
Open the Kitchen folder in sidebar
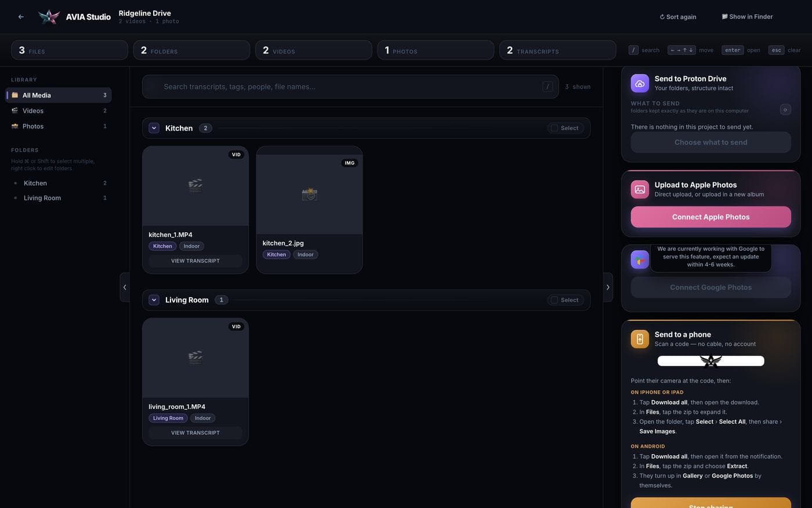pyautogui.click(x=59, y=183)
